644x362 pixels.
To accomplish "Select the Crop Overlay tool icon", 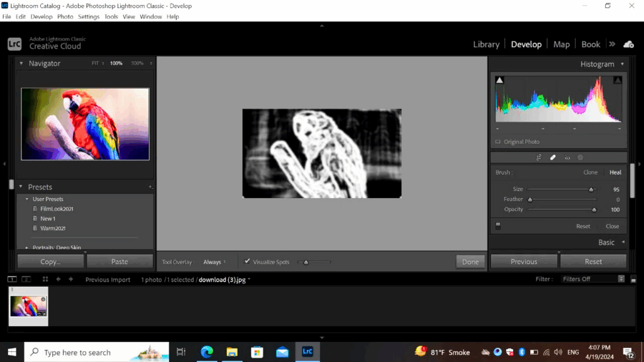I will [x=539, y=158].
